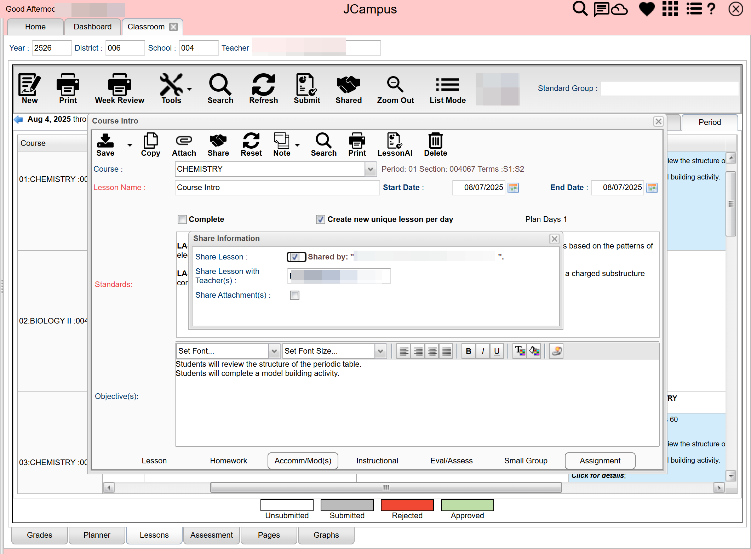This screenshot has width=751, height=560.
Task: Click the Week Review printer icon
Action: point(120,85)
